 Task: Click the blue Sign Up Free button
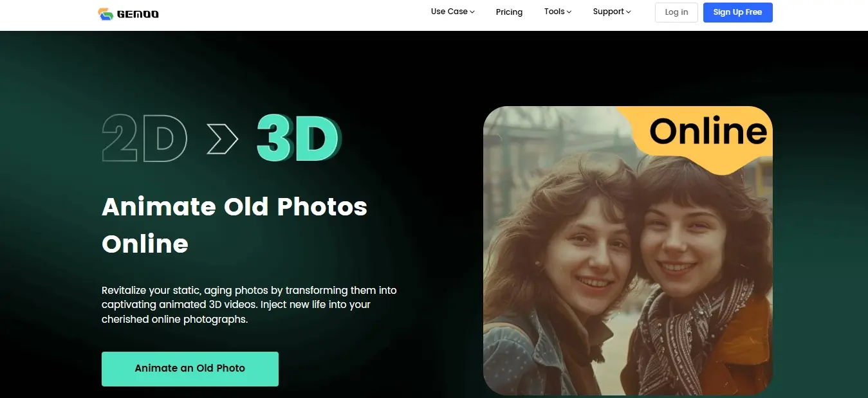pyautogui.click(x=737, y=12)
